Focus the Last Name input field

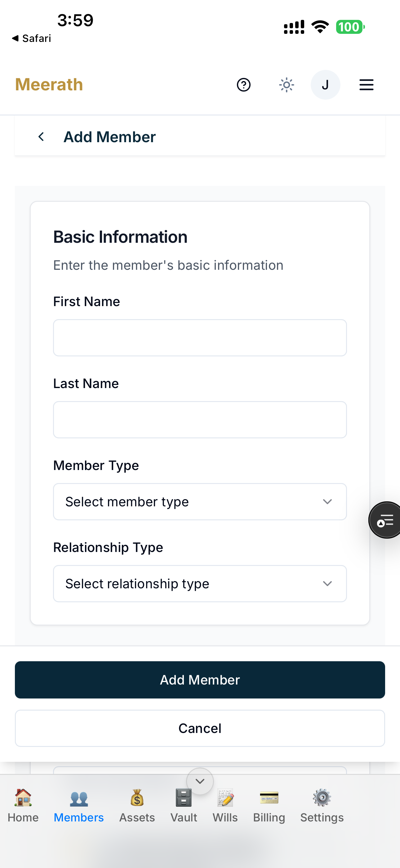click(200, 419)
